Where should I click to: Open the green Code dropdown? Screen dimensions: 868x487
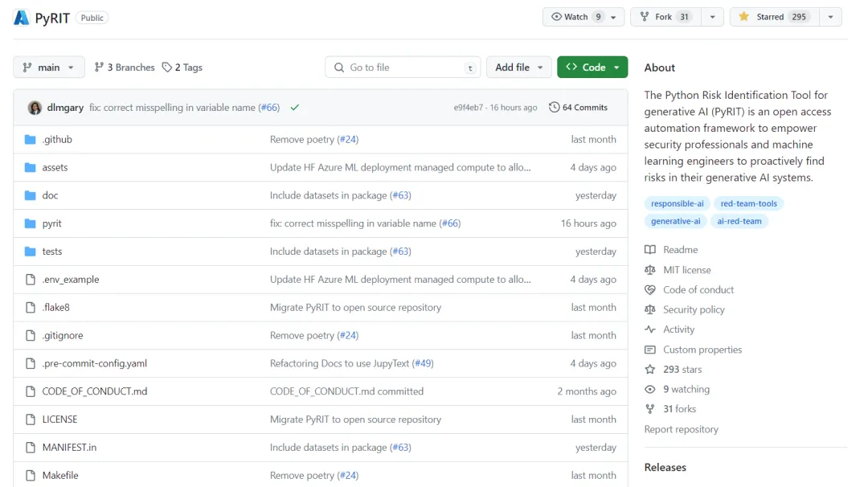(592, 68)
